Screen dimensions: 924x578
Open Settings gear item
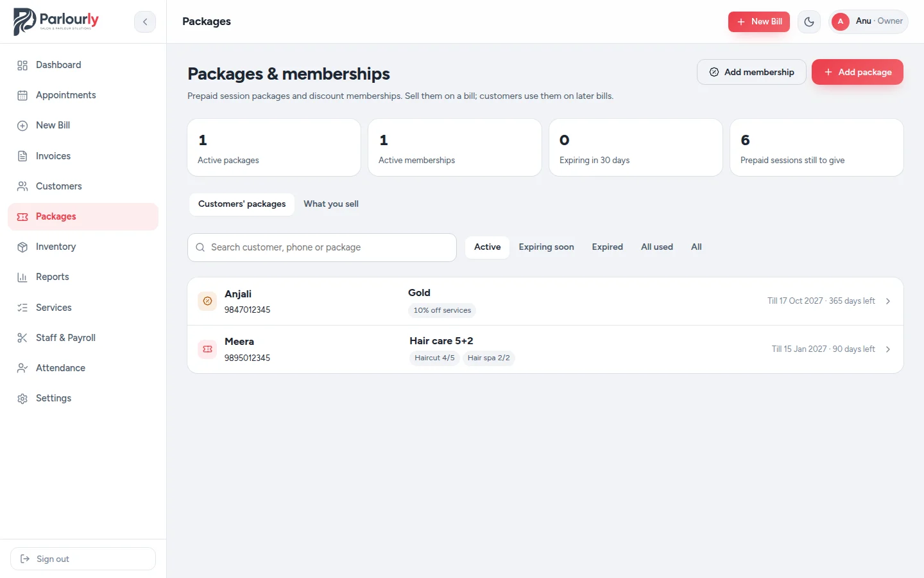[x=83, y=398]
